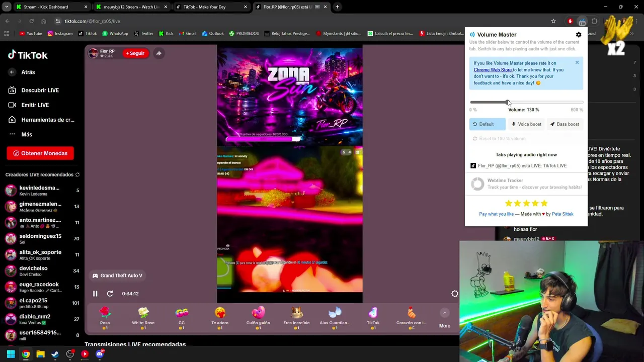Screen dimensions: 644x362
Task: Reload the live stream player
Action: coord(110,294)
